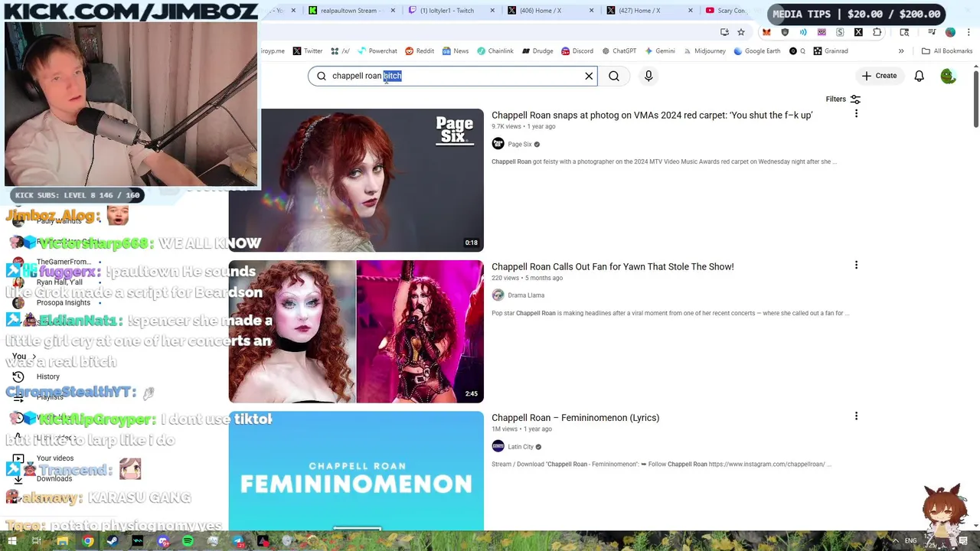Open Chrome from the taskbar

coord(88,542)
